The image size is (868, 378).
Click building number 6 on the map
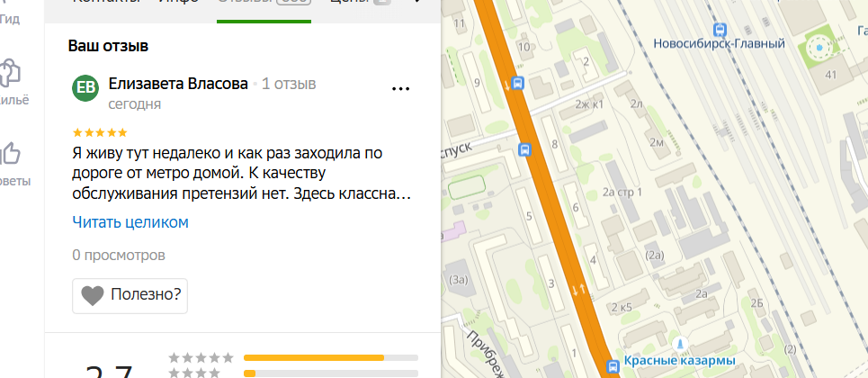575,207
